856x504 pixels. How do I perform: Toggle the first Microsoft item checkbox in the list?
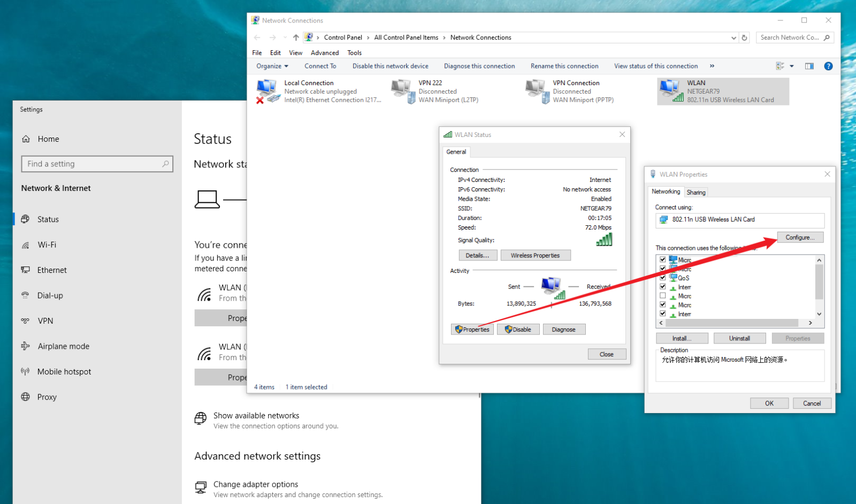click(663, 259)
